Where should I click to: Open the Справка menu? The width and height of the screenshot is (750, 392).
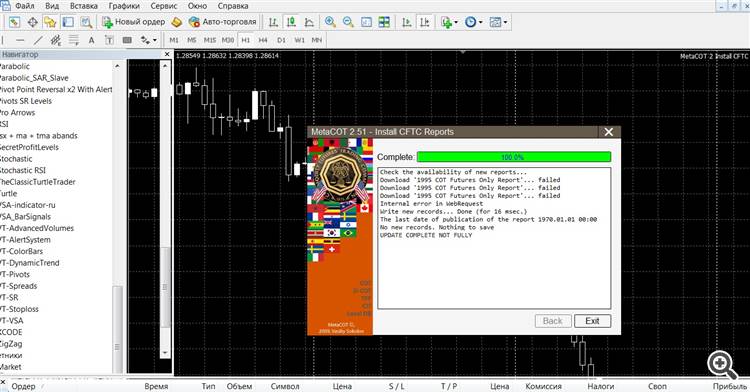pos(233,6)
